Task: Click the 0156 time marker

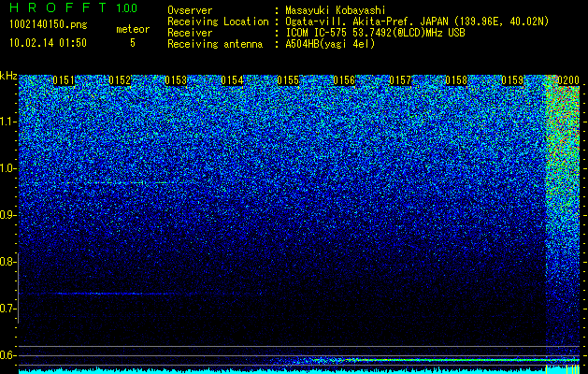Action: pos(344,80)
